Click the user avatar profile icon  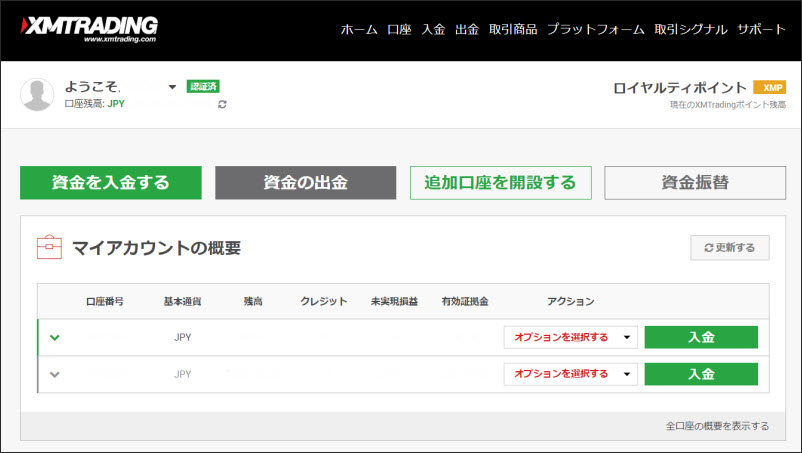point(38,94)
